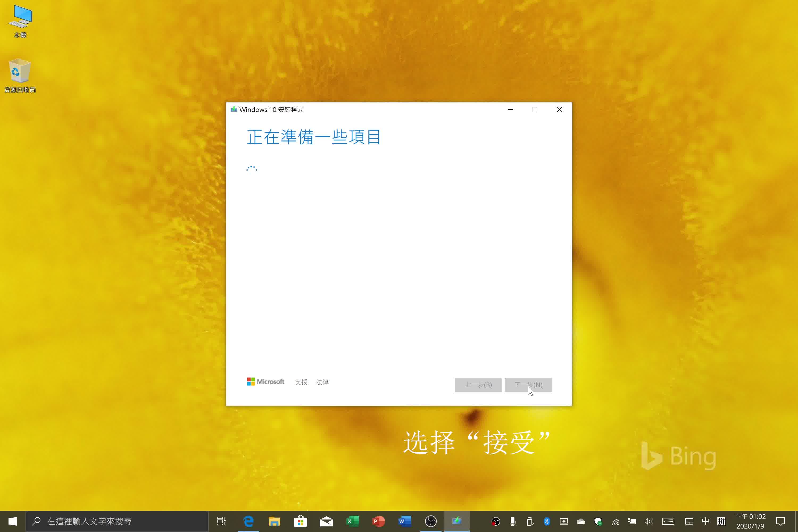Screen dimensions: 798x532
Task: Open Edge browser from taskbar
Action: tap(248, 521)
